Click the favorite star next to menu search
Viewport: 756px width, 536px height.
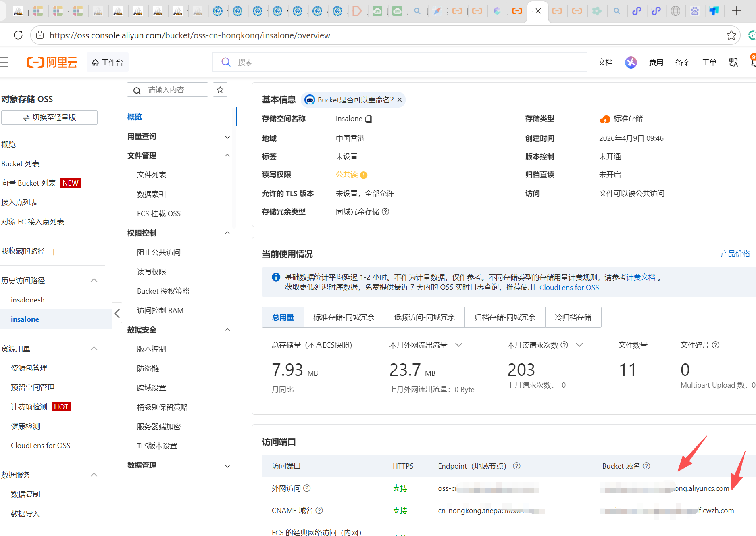point(220,90)
